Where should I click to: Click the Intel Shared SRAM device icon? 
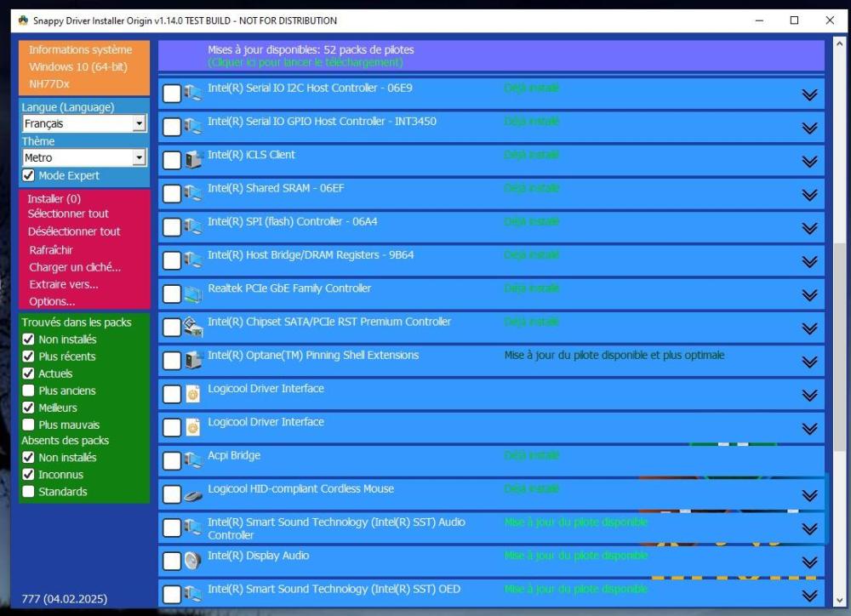click(x=192, y=193)
